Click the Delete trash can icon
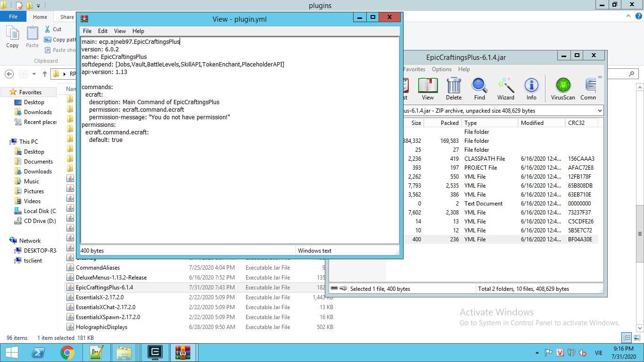This screenshot has height=362, width=644. [454, 89]
